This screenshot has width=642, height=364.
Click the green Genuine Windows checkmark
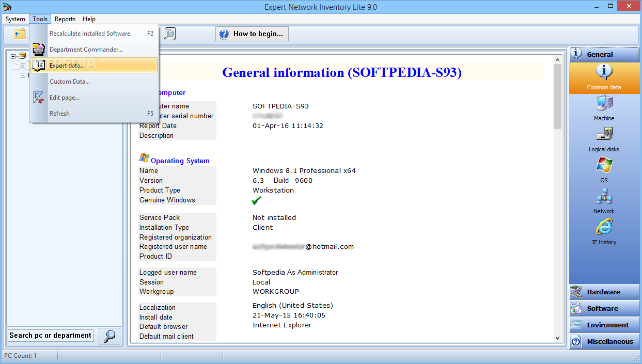[257, 200]
